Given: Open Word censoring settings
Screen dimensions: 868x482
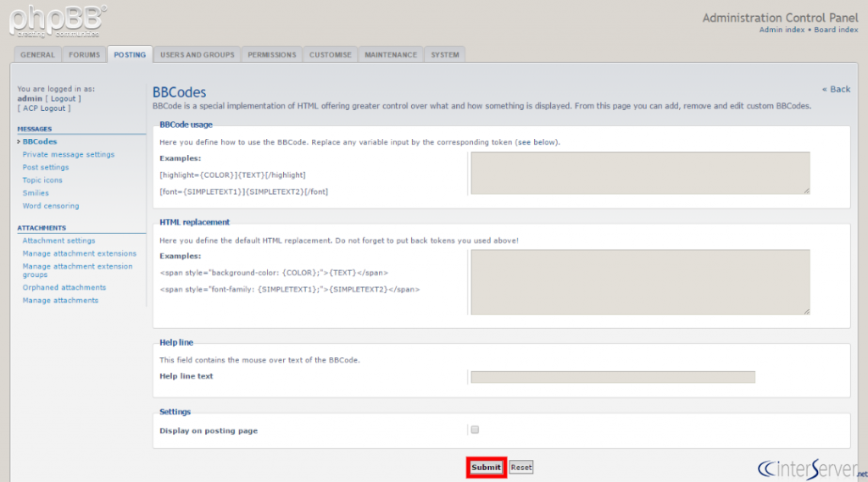Looking at the screenshot, I should tap(50, 206).
